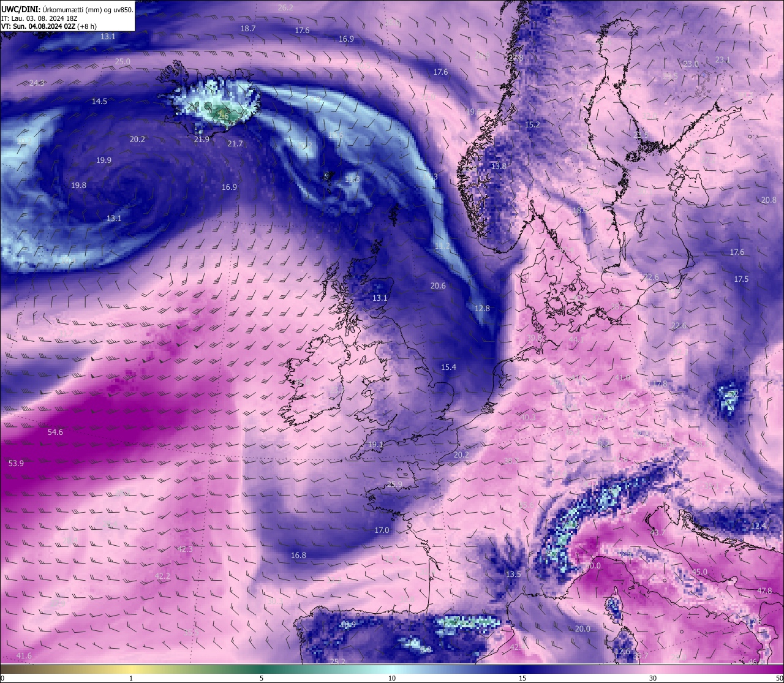Click the 13.5 value over the Pyrenees

tap(513, 574)
